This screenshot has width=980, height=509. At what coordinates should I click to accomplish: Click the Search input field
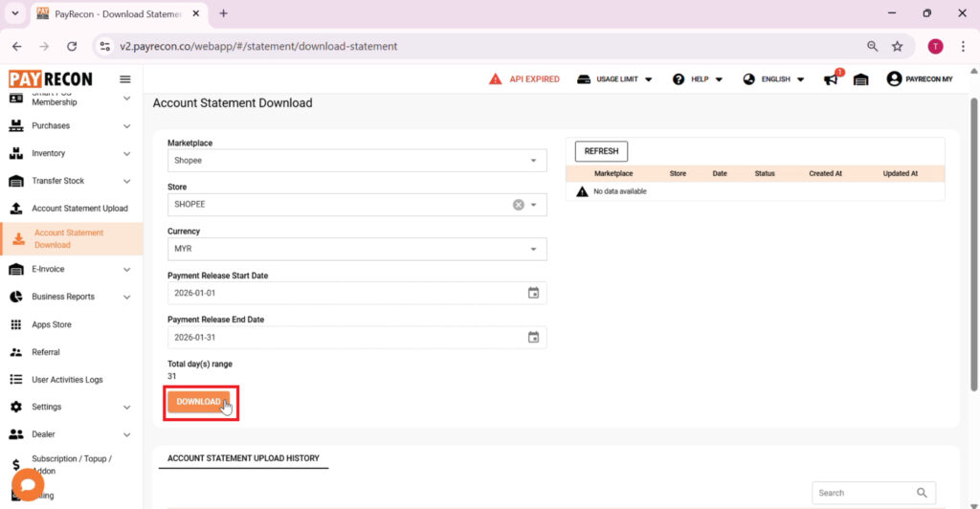click(x=873, y=493)
